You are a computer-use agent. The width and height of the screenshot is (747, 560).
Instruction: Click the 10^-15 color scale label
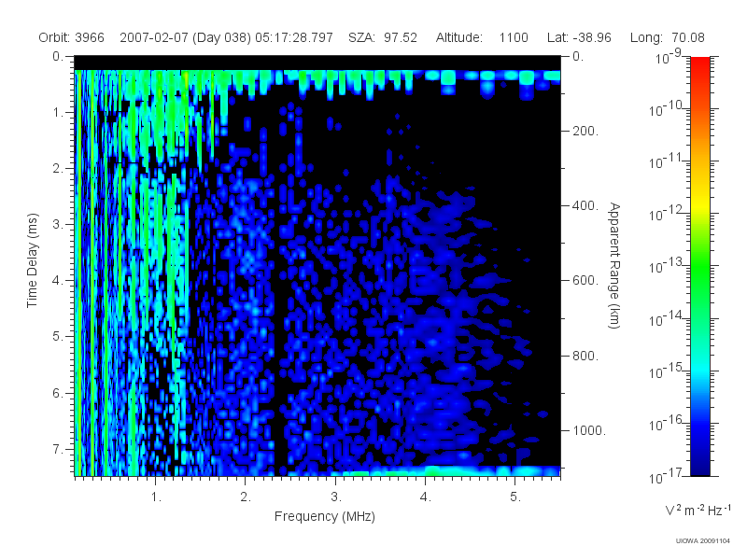[x=667, y=371]
